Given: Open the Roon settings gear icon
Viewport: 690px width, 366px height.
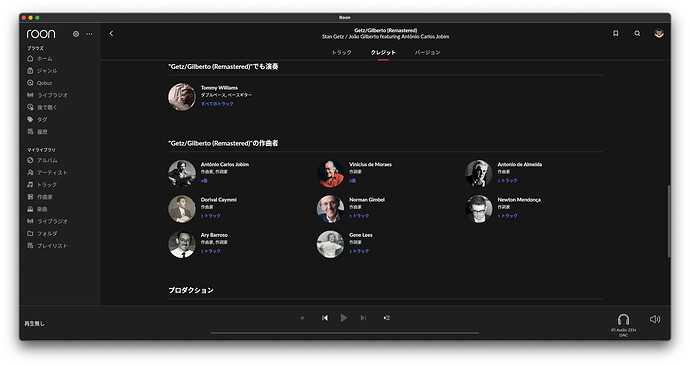Looking at the screenshot, I should coord(76,34).
